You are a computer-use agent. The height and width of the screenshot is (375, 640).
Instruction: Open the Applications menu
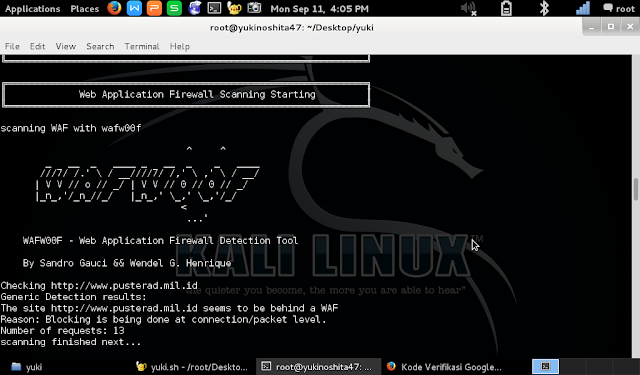[33, 9]
